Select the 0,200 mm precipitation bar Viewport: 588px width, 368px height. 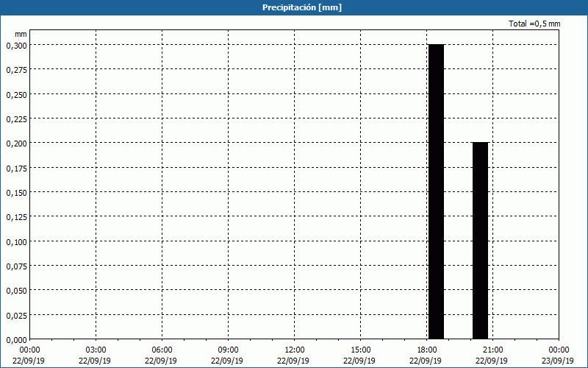[481, 241]
